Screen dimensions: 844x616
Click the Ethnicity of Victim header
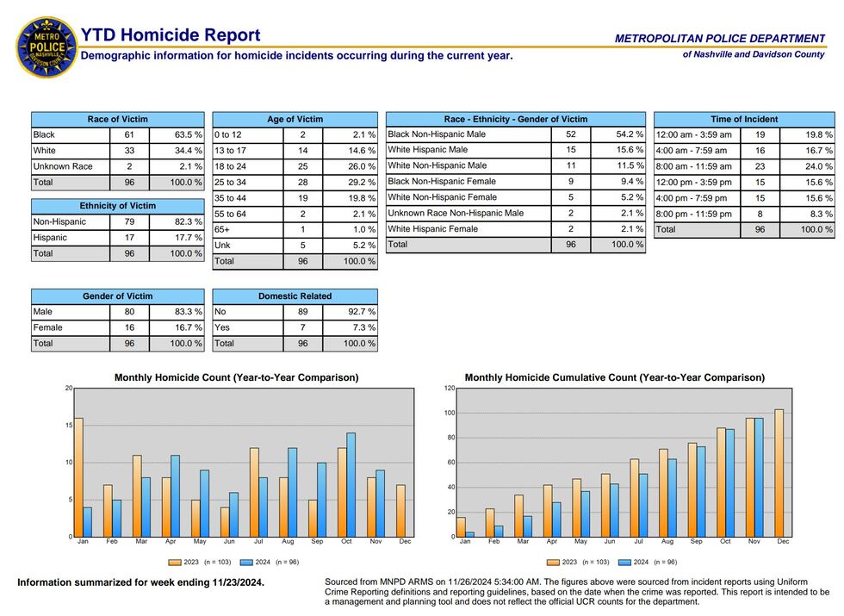(x=118, y=206)
